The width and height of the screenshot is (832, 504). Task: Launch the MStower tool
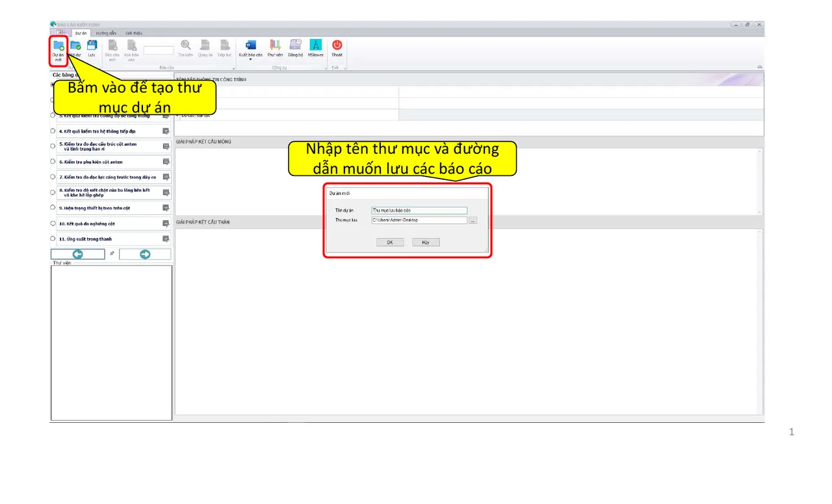(315, 48)
